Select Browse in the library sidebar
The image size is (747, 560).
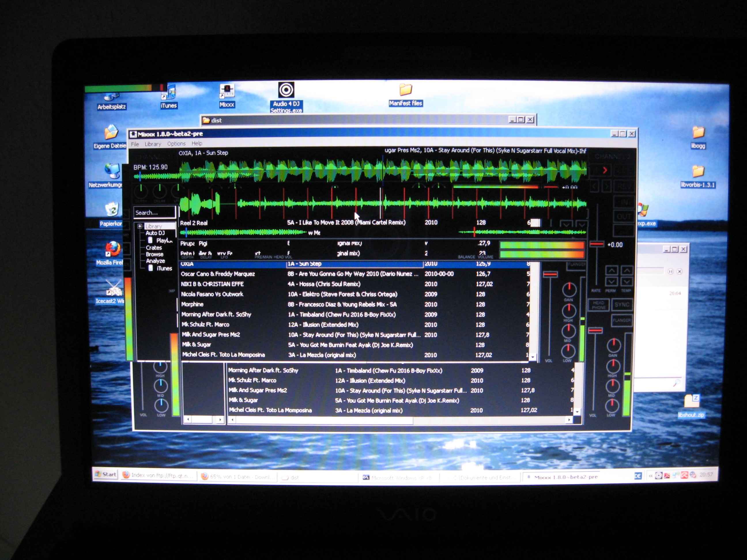coord(154,254)
